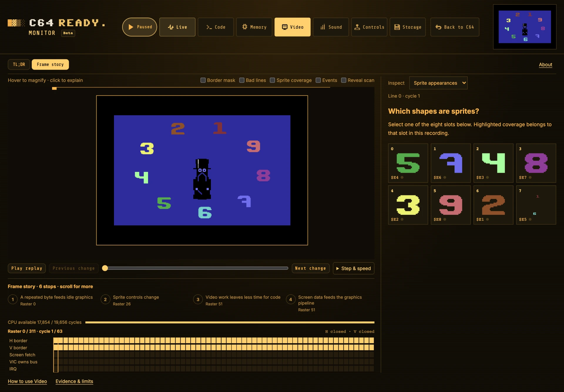
Task: Click the Paused play button
Action: 140,27
